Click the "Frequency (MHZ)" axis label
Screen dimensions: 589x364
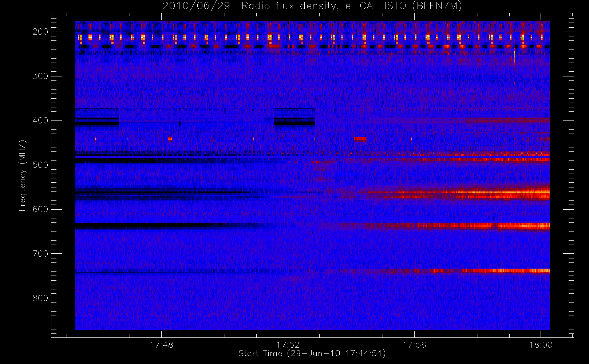coord(23,175)
